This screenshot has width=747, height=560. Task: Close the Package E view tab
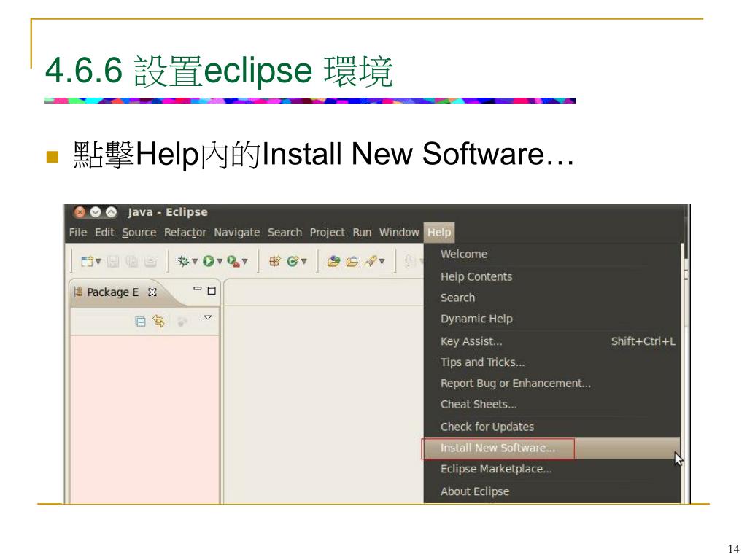152,292
